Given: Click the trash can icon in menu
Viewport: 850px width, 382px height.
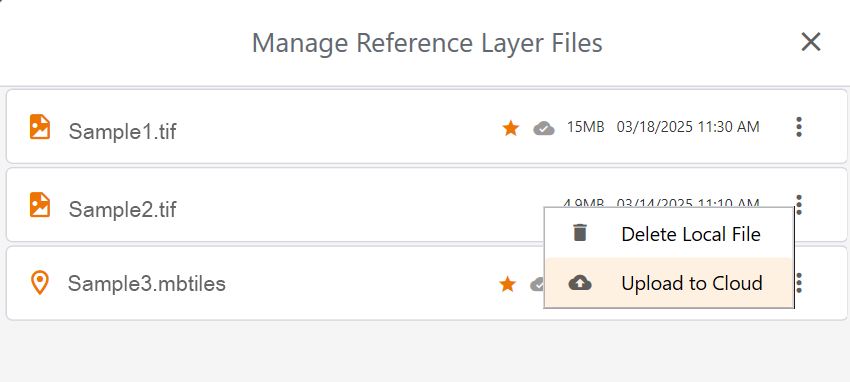Looking at the screenshot, I should [x=580, y=233].
